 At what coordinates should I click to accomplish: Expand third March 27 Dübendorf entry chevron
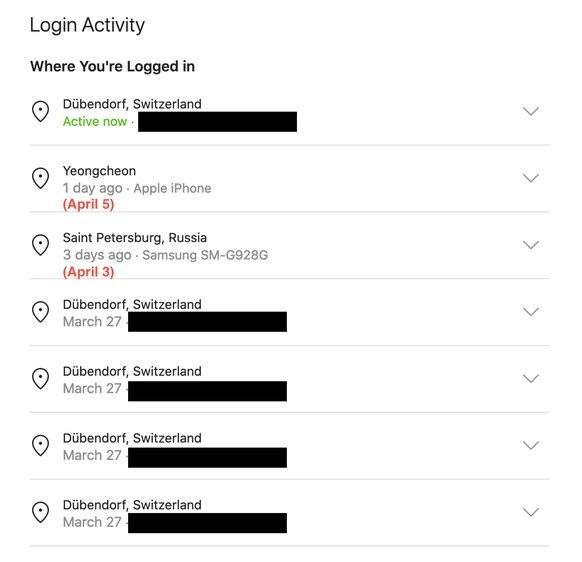point(531,445)
